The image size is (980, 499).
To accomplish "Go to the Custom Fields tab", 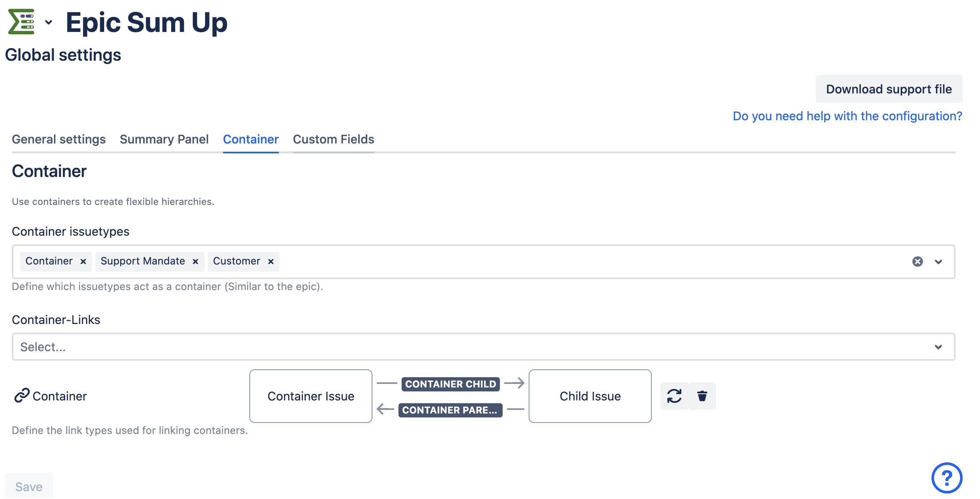I will coord(333,140).
